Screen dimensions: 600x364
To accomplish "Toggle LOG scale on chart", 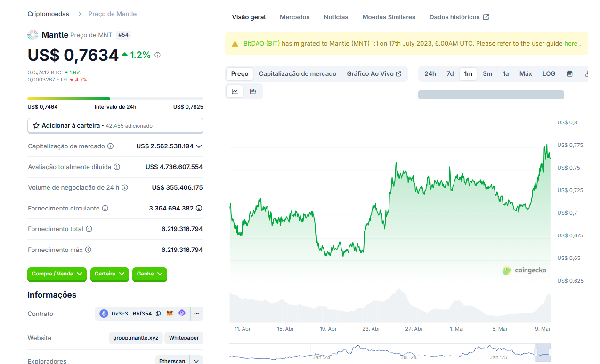I will [x=549, y=74].
